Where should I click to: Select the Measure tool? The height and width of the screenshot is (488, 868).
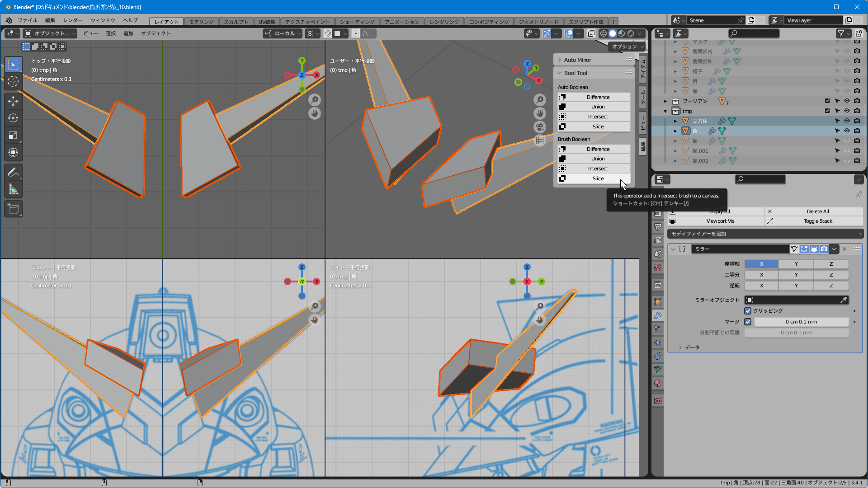coord(13,190)
